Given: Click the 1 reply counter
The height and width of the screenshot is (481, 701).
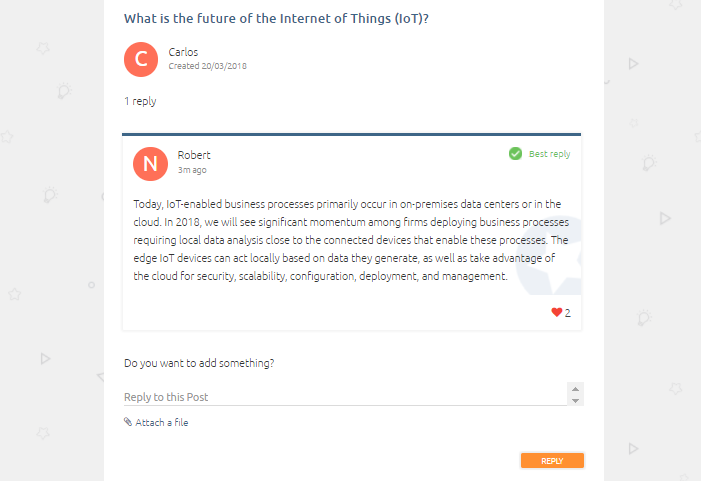Looking at the screenshot, I should coord(140,101).
